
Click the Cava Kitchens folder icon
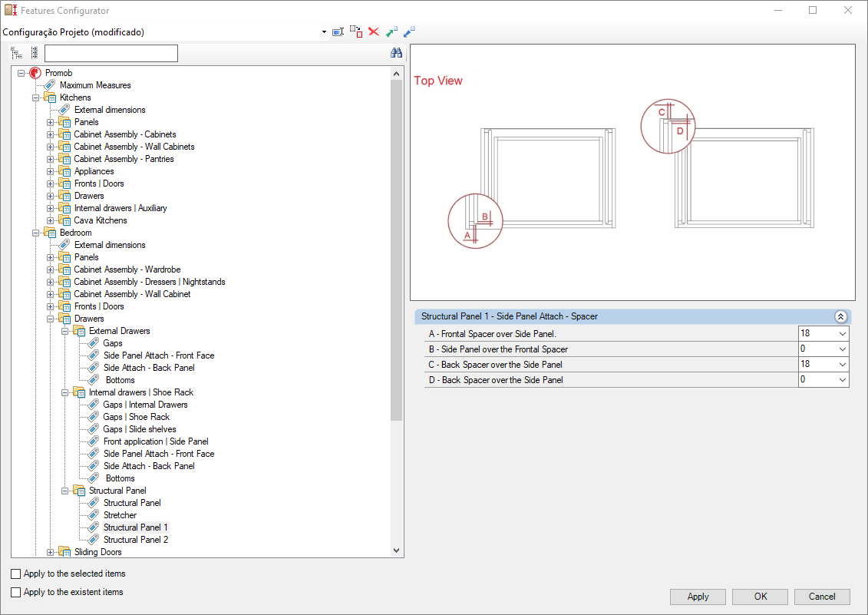click(64, 220)
